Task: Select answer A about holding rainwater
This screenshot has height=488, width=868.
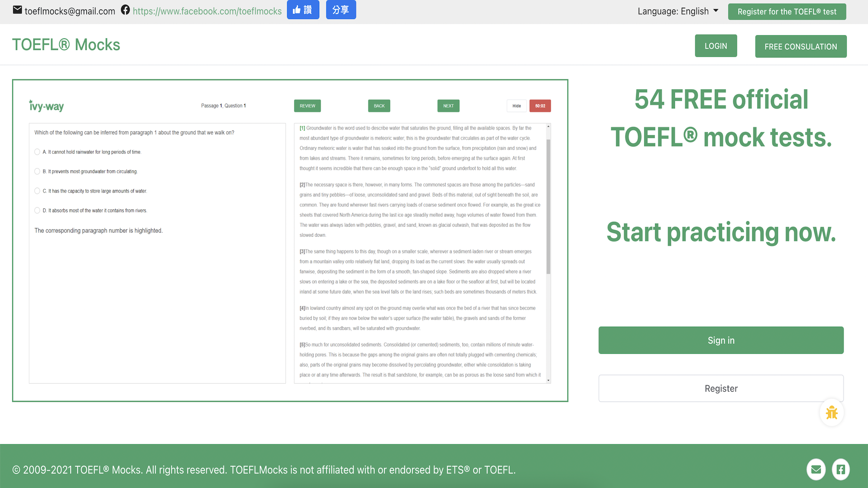Action: 38,152
